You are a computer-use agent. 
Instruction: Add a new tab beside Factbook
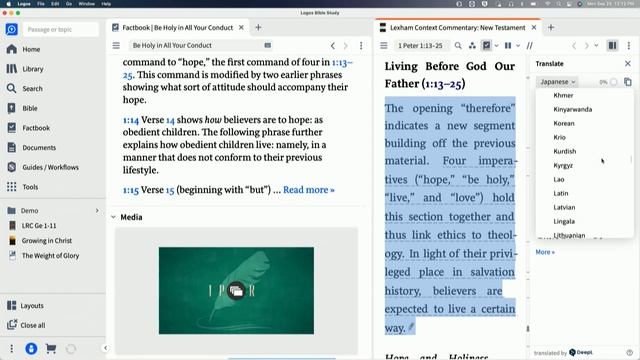[258, 28]
